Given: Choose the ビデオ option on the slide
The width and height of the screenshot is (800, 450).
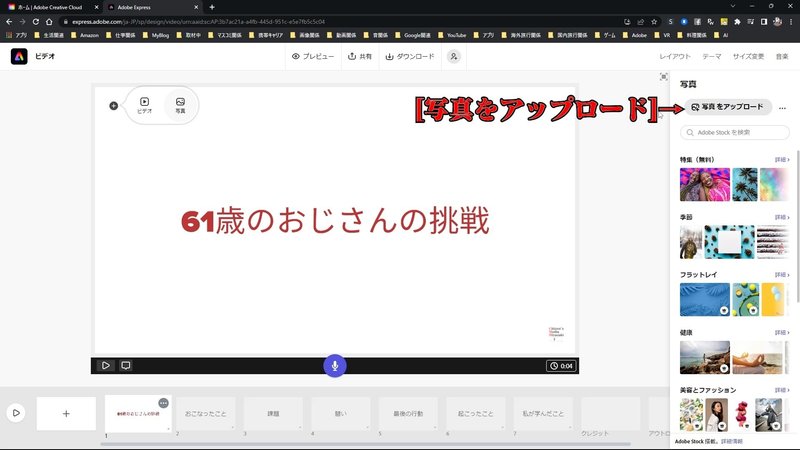Looking at the screenshot, I should pos(144,105).
